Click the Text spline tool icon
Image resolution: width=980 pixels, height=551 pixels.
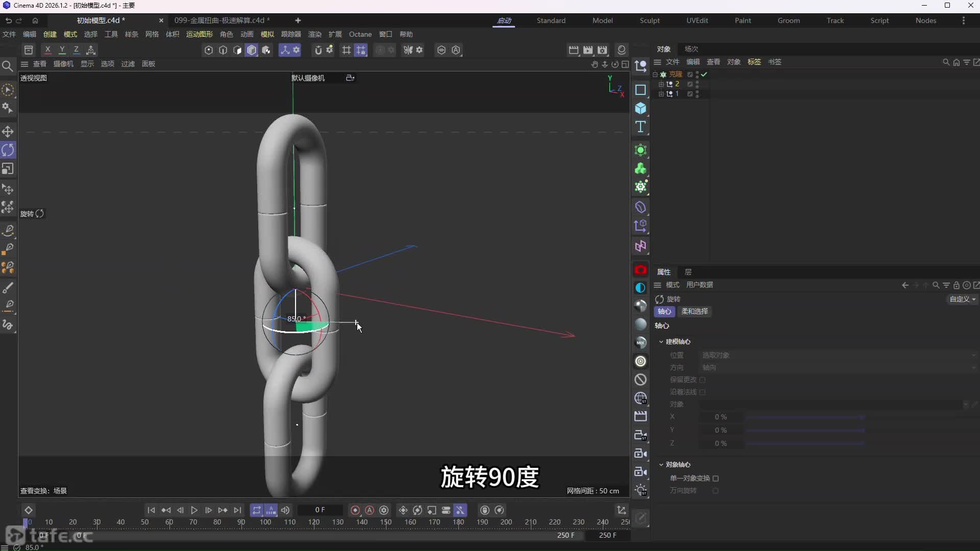(x=641, y=127)
